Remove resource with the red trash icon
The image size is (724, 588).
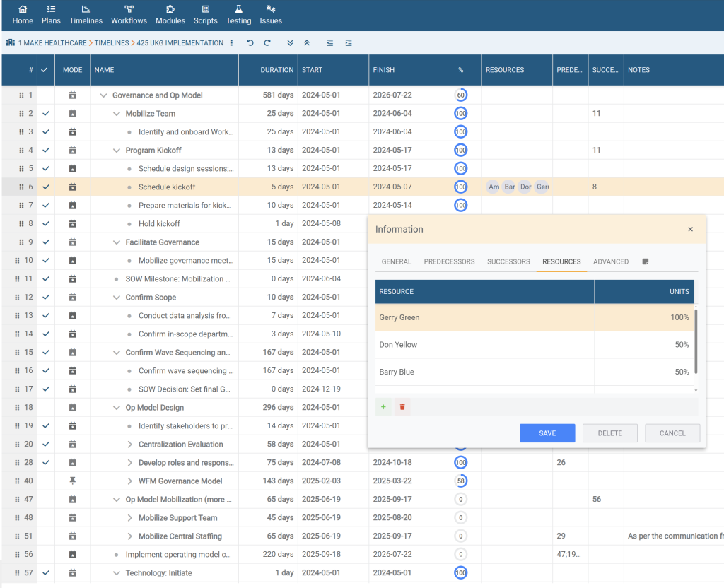coord(402,407)
